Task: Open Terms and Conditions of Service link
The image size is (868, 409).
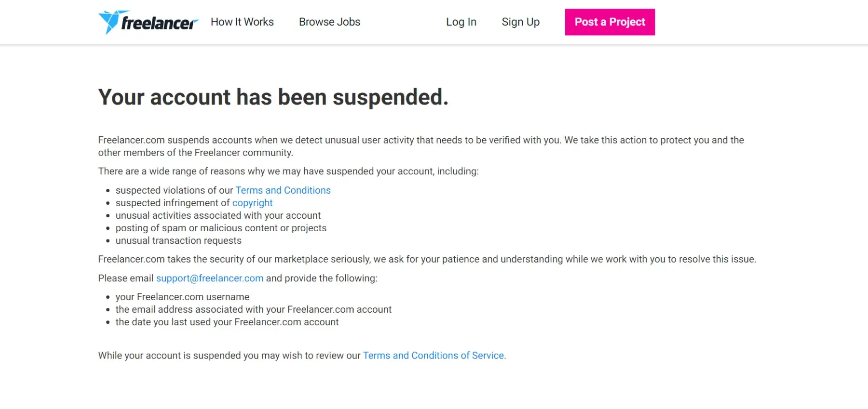Action: click(433, 356)
